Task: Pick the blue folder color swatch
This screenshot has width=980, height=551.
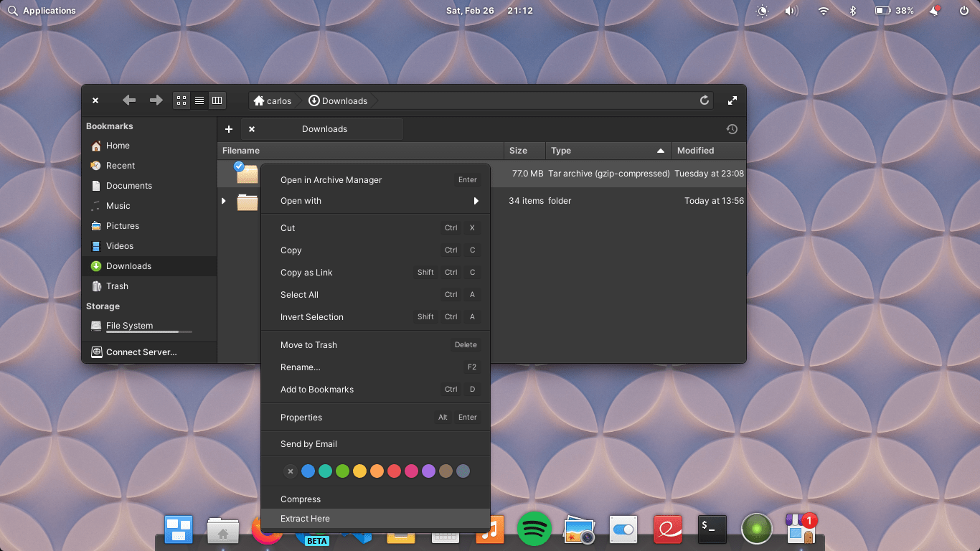Action: tap(308, 471)
